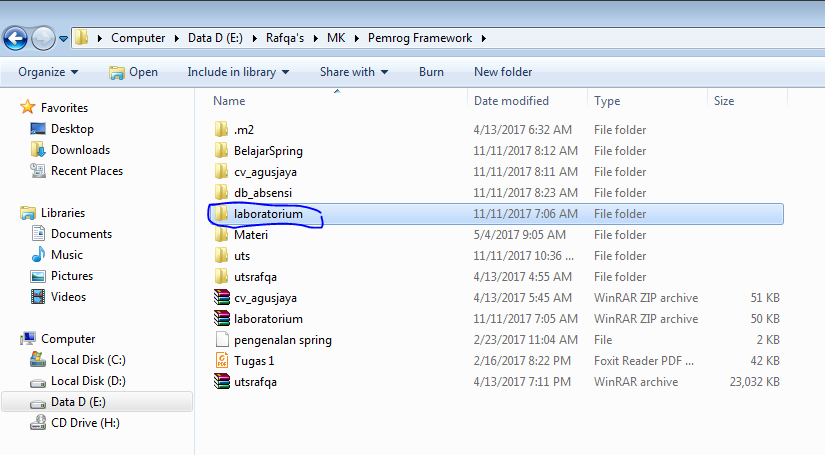Select the uts folder icon

222,256
